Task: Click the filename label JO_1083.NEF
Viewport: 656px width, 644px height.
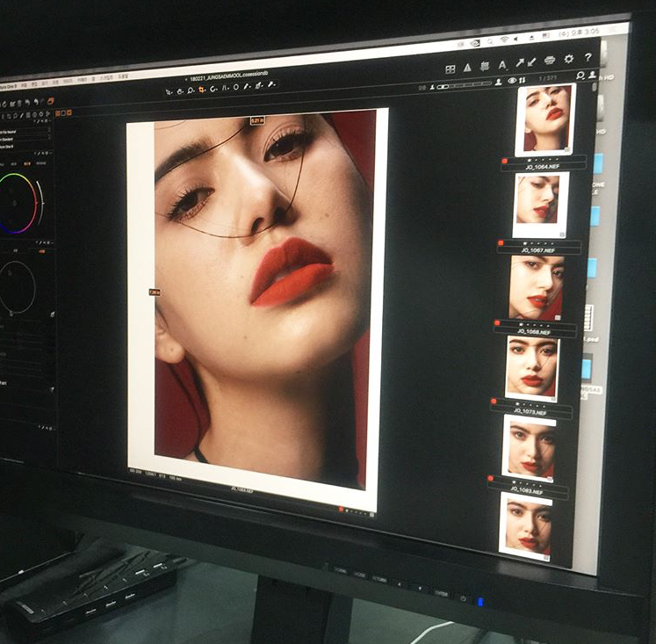Action: pyautogui.click(x=527, y=490)
